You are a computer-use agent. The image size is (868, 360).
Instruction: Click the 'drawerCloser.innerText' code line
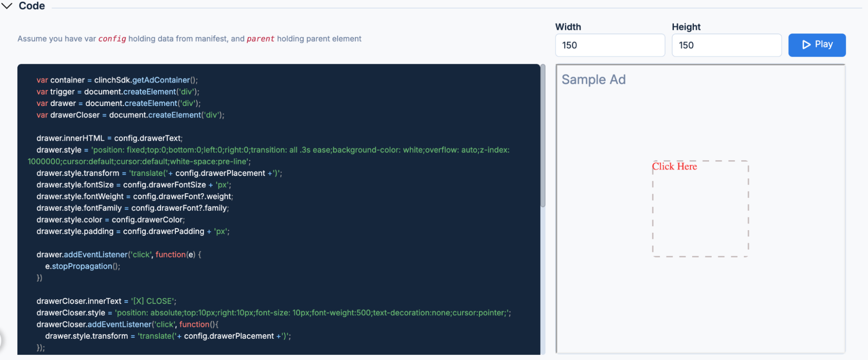tap(106, 301)
